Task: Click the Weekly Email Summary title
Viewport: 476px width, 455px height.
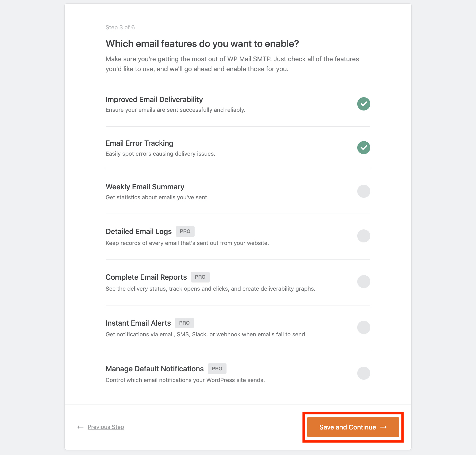Action: click(x=145, y=187)
